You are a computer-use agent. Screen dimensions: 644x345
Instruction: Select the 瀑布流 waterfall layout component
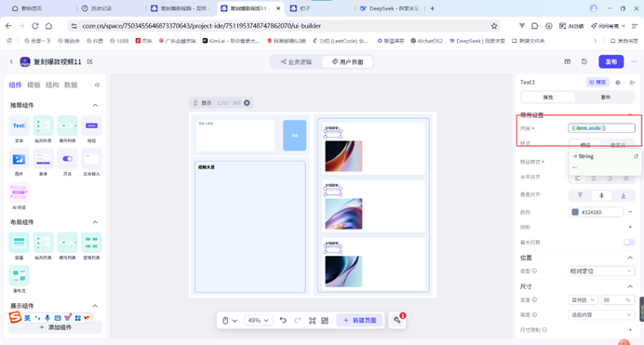pyautogui.click(x=19, y=275)
